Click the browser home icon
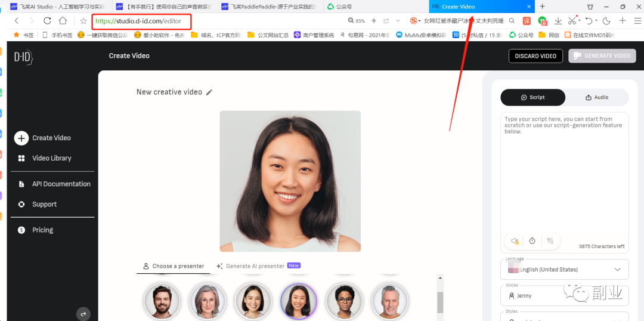The image size is (644, 321). click(63, 21)
